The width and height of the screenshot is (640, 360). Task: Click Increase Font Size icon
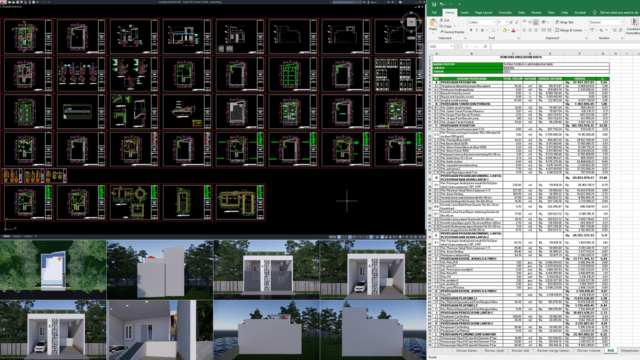(511, 22)
